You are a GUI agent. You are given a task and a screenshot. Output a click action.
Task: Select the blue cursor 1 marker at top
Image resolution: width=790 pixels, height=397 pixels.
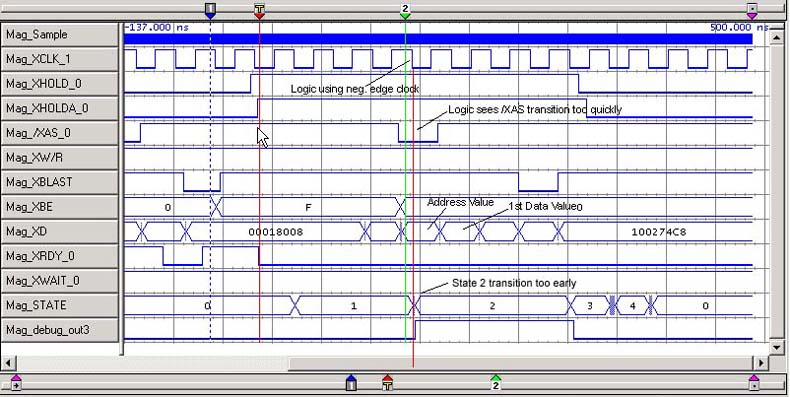tap(211, 11)
